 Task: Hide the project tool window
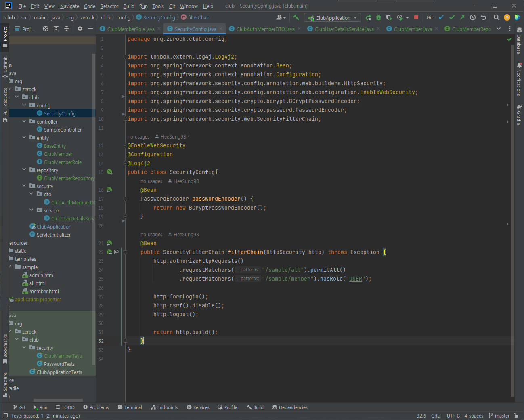coord(90,29)
